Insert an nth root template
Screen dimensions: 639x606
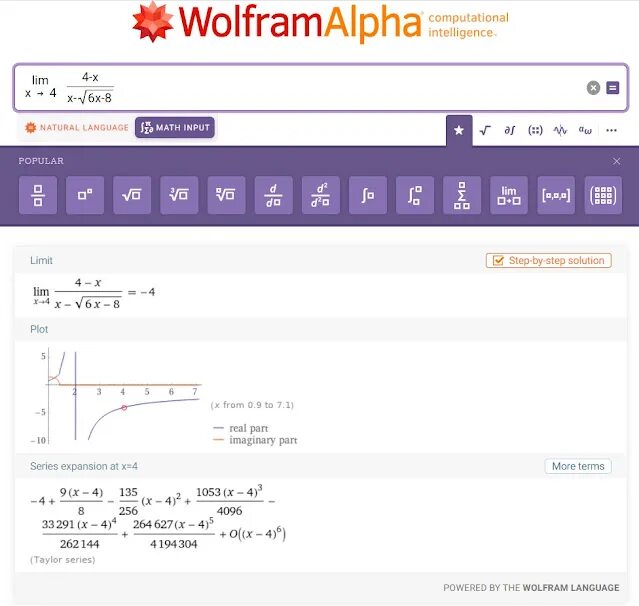pos(227,195)
